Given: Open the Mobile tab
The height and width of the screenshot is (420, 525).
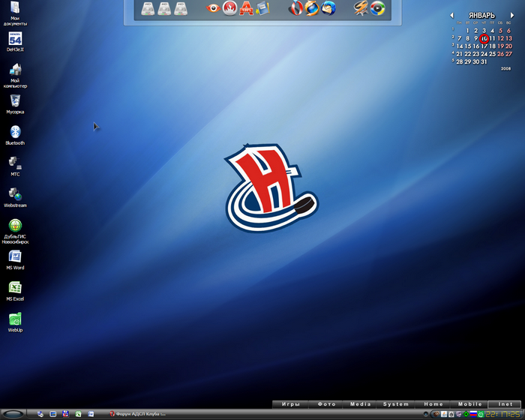Looking at the screenshot, I should (x=469, y=404).
